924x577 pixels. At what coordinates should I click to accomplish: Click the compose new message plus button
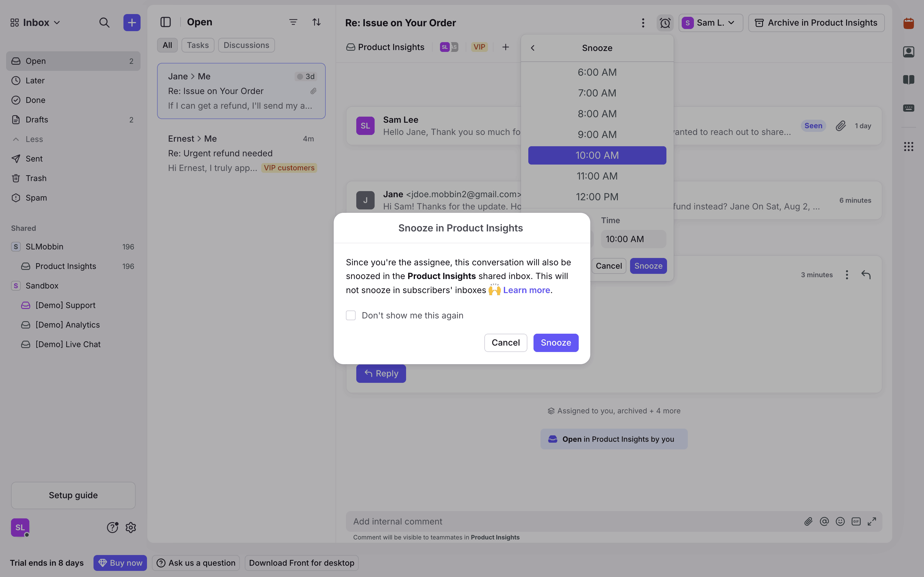pyautogui.click(x=132, y=23)
